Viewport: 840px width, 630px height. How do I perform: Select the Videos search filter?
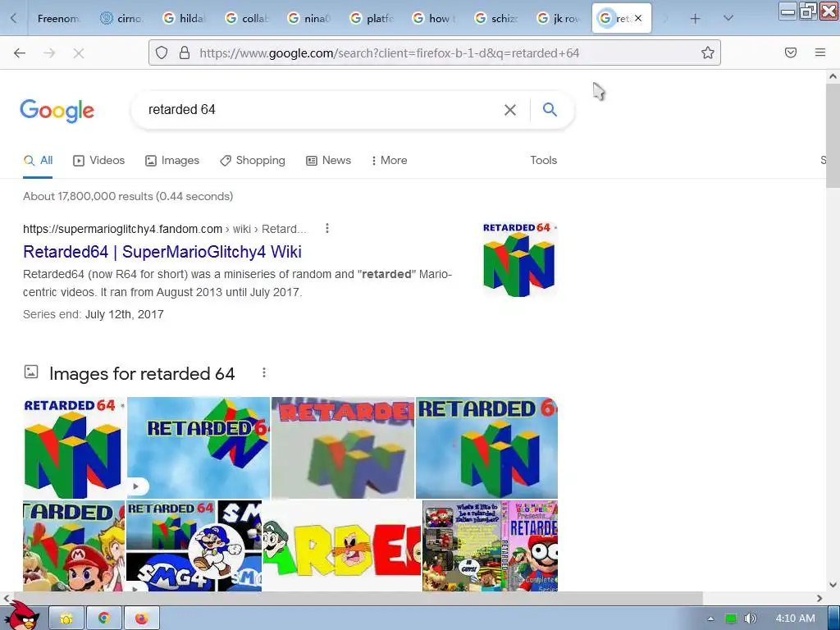pos(99,160)
